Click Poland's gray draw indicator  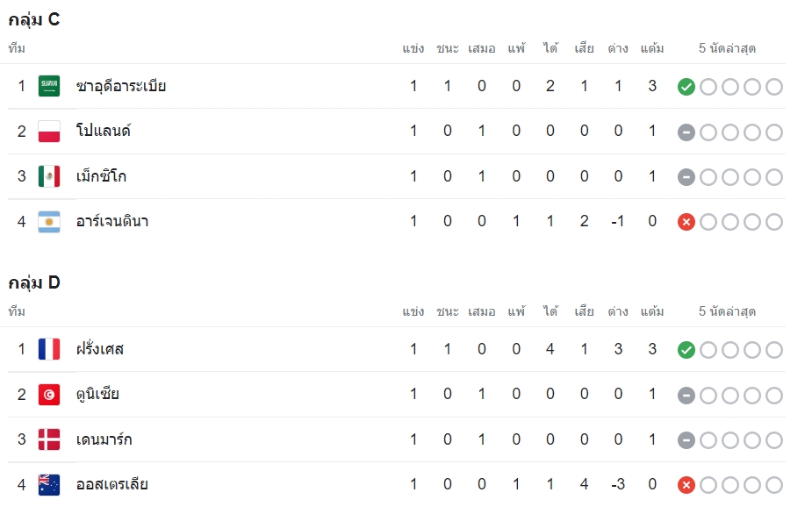point(686,132)
